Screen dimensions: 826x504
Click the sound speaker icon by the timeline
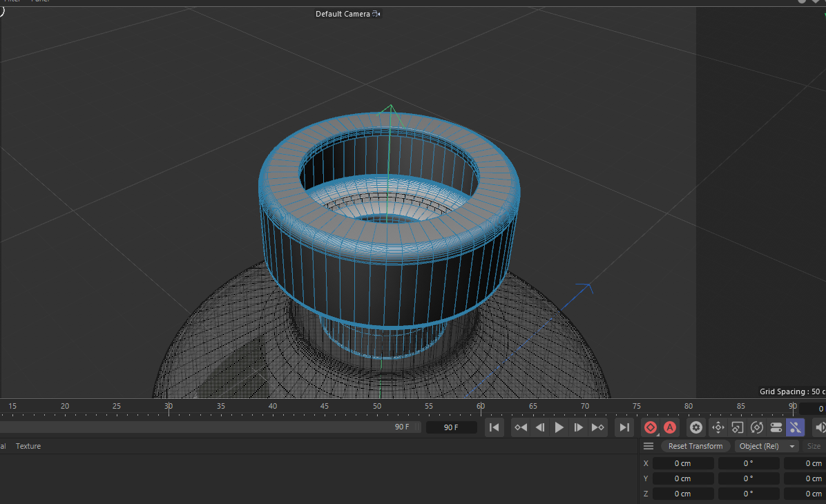[820, 427]
